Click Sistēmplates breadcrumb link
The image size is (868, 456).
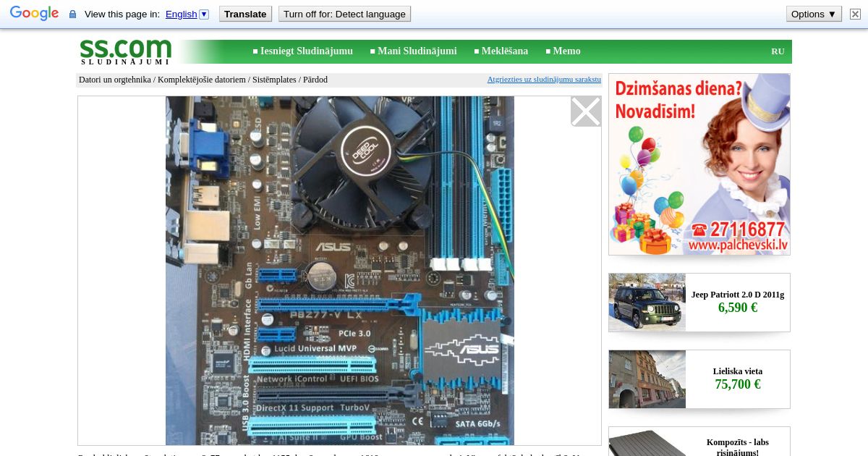coord(275,80)
